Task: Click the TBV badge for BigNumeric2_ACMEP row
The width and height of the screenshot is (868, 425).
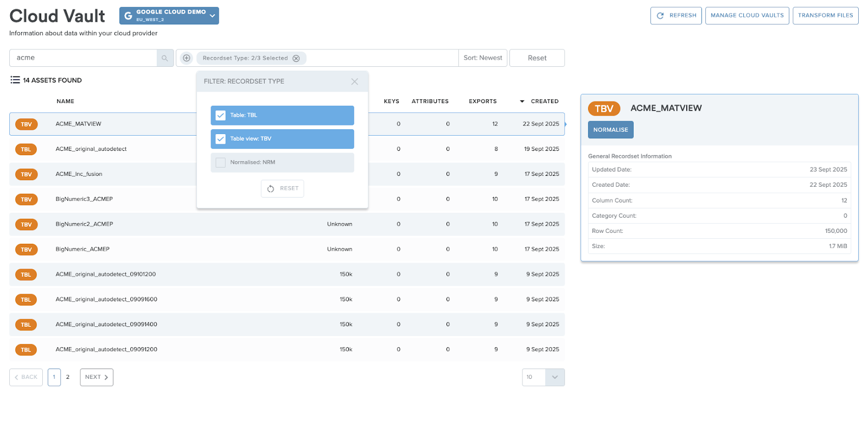Action: click(x=26, y=224)
